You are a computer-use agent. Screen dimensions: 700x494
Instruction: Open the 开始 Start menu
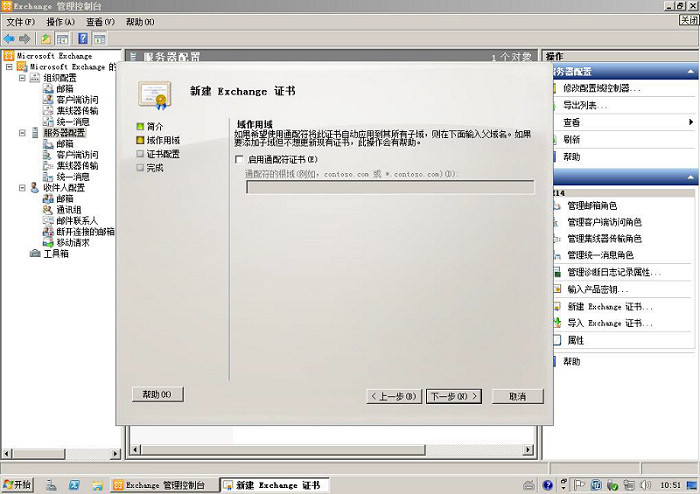(x=17, y=485)
